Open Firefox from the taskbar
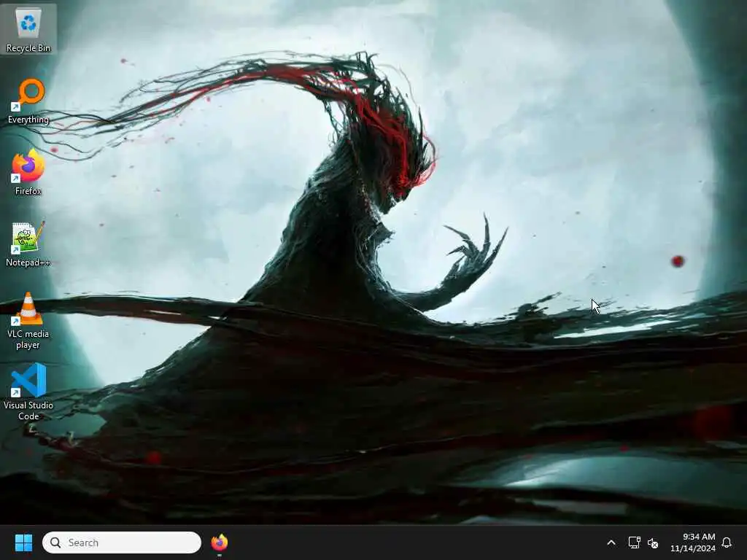The image size is (747, 560). click(219, 542)
